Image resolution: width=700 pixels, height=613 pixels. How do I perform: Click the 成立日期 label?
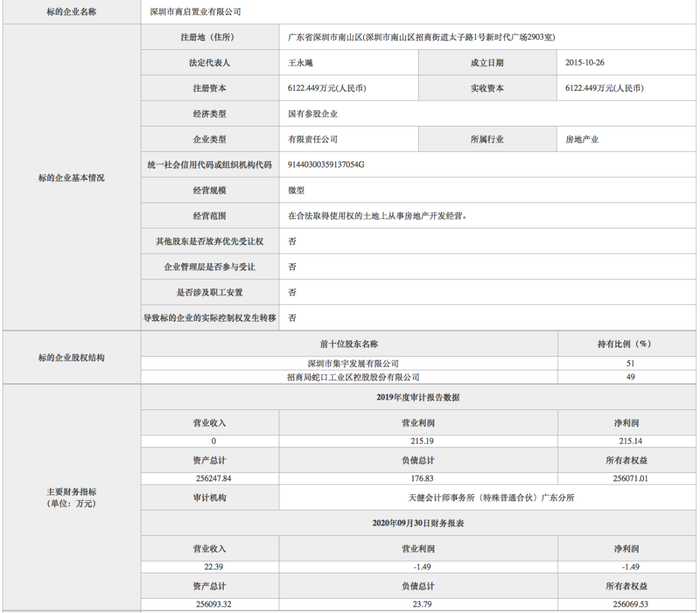click(x=487, y=63)
